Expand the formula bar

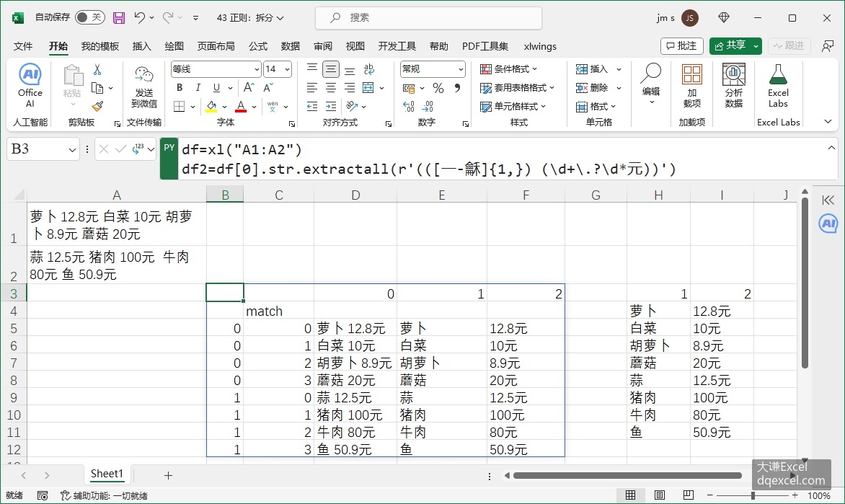click(x=831, y=148)
